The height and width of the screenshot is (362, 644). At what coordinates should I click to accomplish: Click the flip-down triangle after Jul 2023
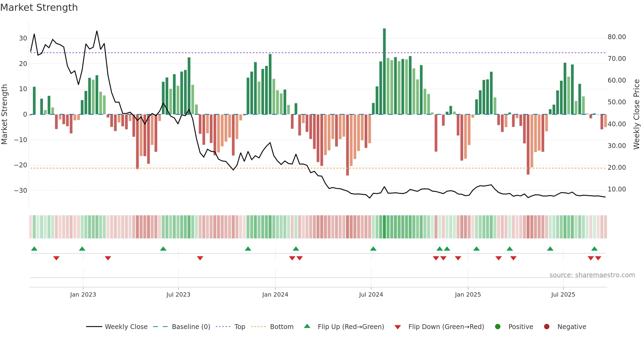point(200,258)
